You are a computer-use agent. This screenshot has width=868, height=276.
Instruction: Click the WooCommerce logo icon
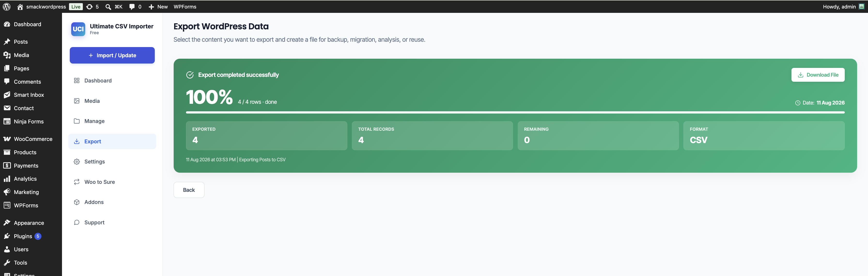click(7, 139)
